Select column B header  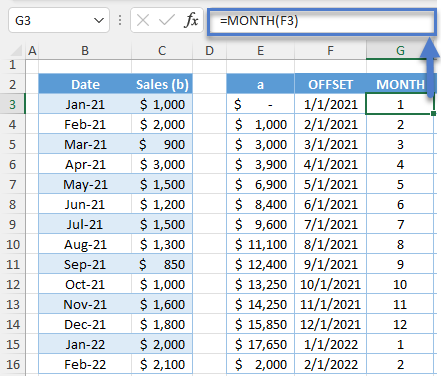[x=85, y=51]
